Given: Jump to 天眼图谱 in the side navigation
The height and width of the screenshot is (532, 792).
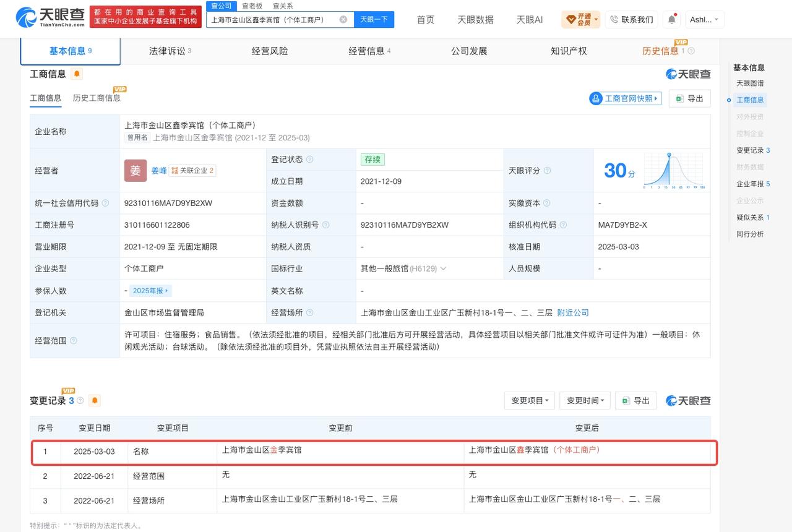Looking at the screenshot, I should click(x=750, y=83).
